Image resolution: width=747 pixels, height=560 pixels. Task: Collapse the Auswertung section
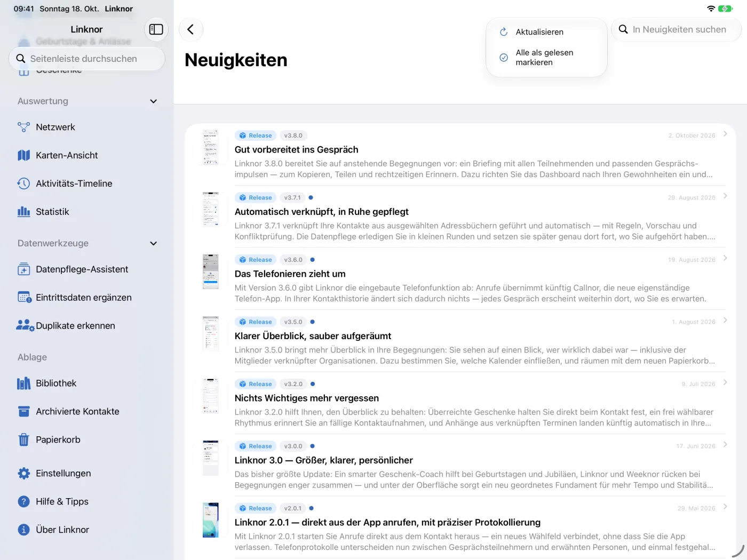(x=154, y=101)
